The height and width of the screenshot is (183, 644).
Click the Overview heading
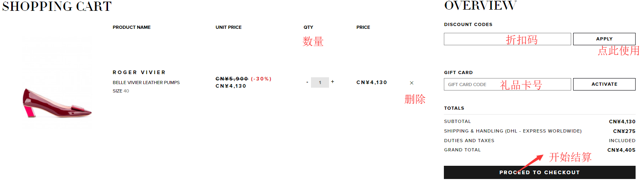(480, 6)
